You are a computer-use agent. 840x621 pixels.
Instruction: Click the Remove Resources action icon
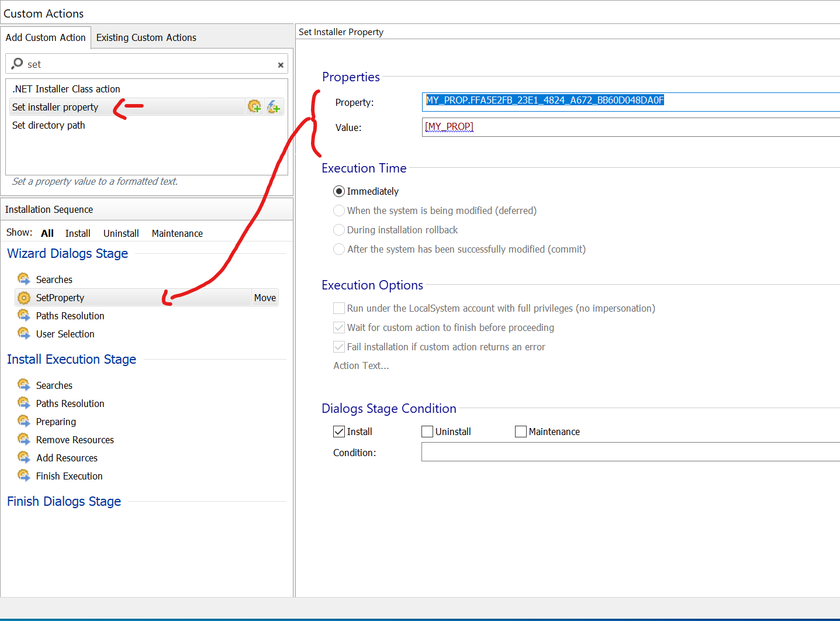point(24,439)
